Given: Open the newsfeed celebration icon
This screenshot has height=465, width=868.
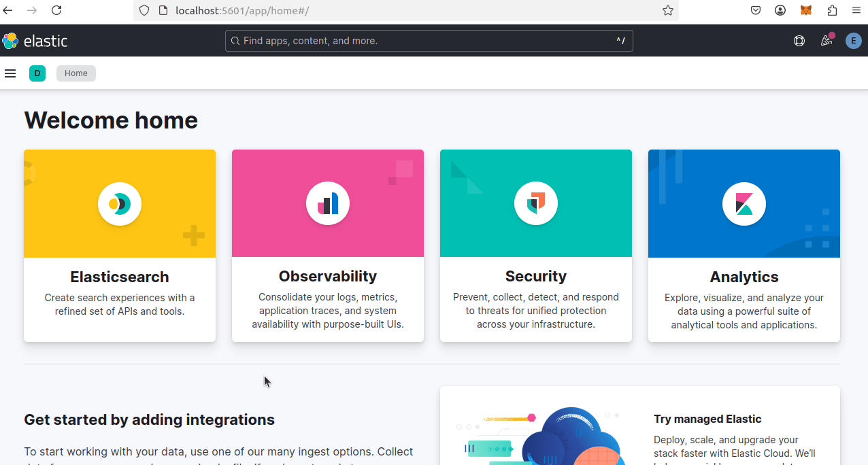Looking at the screenshot, I should 827,41.
